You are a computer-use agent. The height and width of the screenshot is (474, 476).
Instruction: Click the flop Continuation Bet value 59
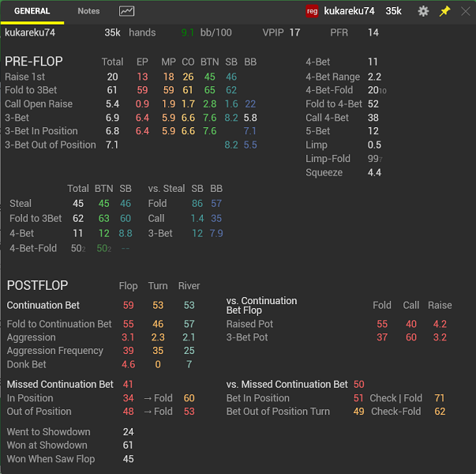click(128, 305)
